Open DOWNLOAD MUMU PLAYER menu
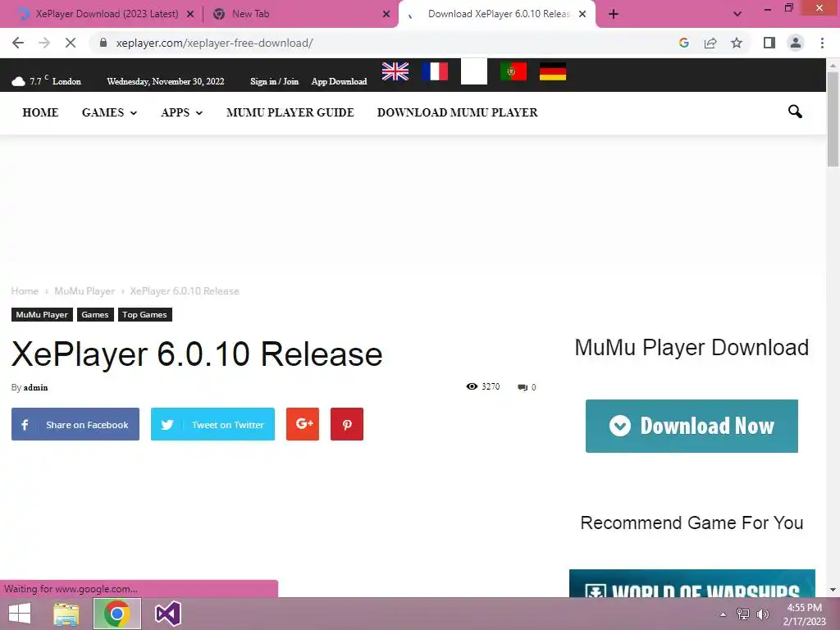840x630 pixels. (458, 112)
